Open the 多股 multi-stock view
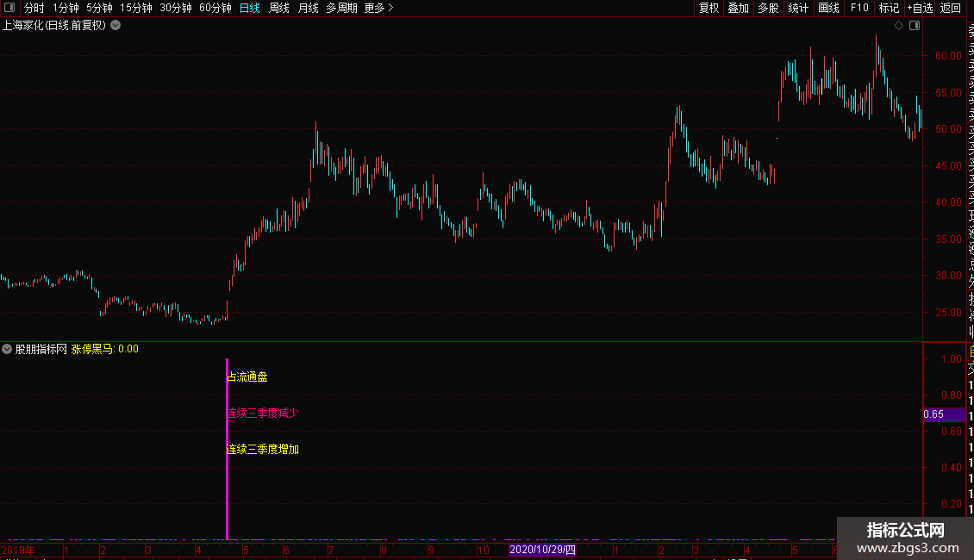The width and height of the screenshot is (974, 560). click(768, 8)
